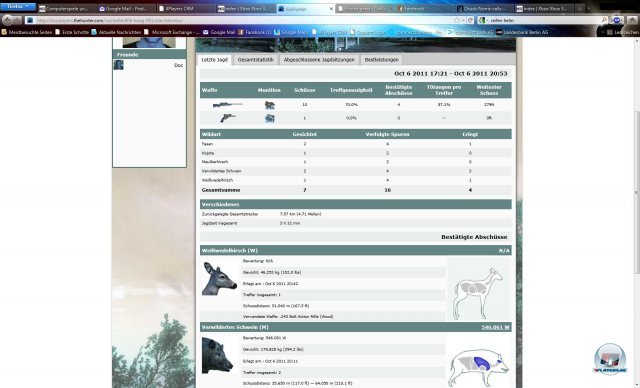Go to the browser home page icon
Viewport: 640px width, 388px height.
[632, 20]
